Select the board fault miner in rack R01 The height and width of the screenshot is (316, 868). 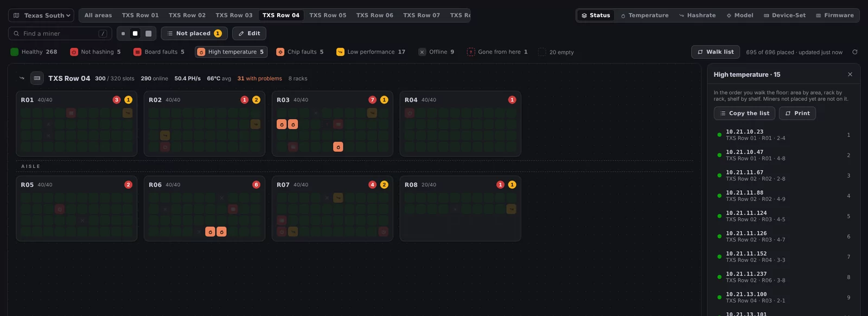coord(71,113)
